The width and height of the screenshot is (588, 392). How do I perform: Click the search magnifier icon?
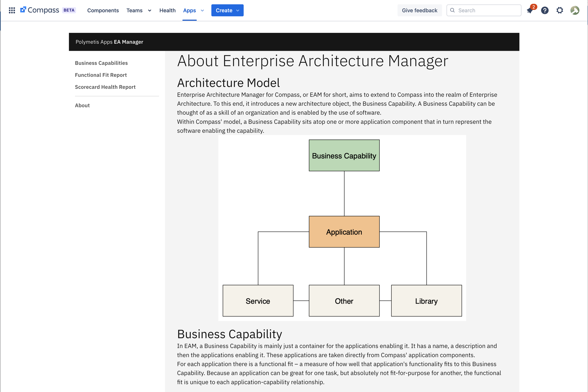coord(452,10)
